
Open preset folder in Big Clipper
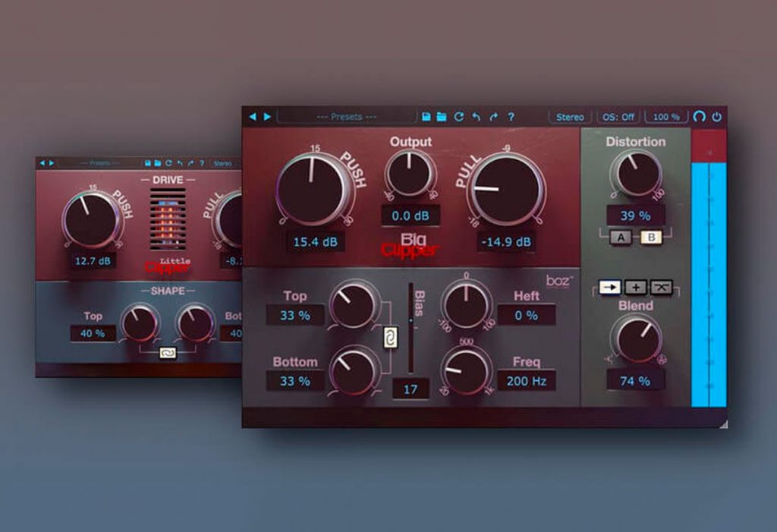pyautogui.click(x=442, y=117)
